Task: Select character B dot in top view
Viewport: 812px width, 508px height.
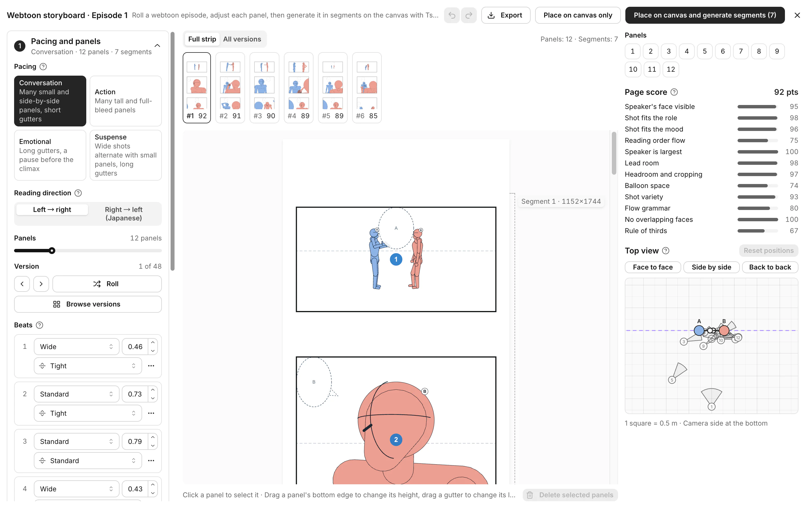Action: [724, 330]
